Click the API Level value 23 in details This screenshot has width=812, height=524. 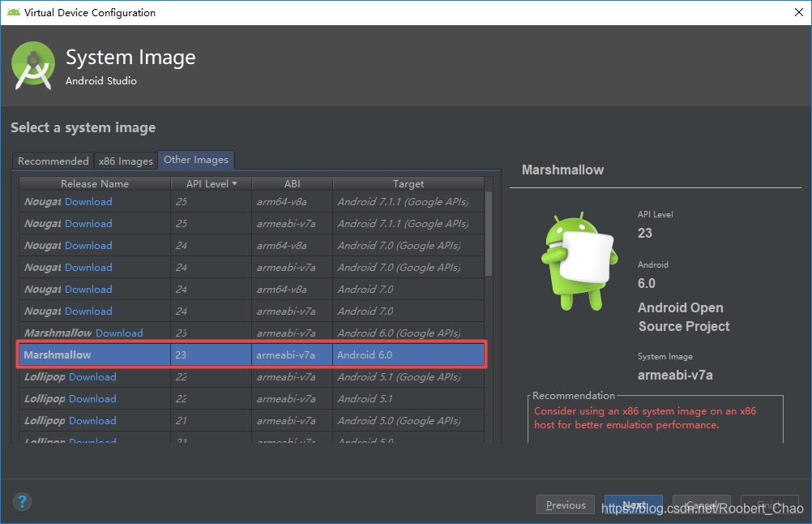[x=645, y=234]
